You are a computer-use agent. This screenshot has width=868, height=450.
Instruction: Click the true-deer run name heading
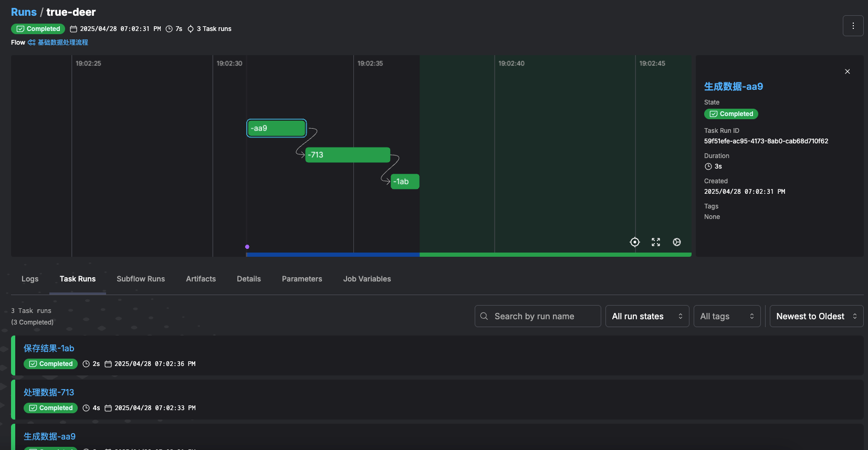coord(71,12)
